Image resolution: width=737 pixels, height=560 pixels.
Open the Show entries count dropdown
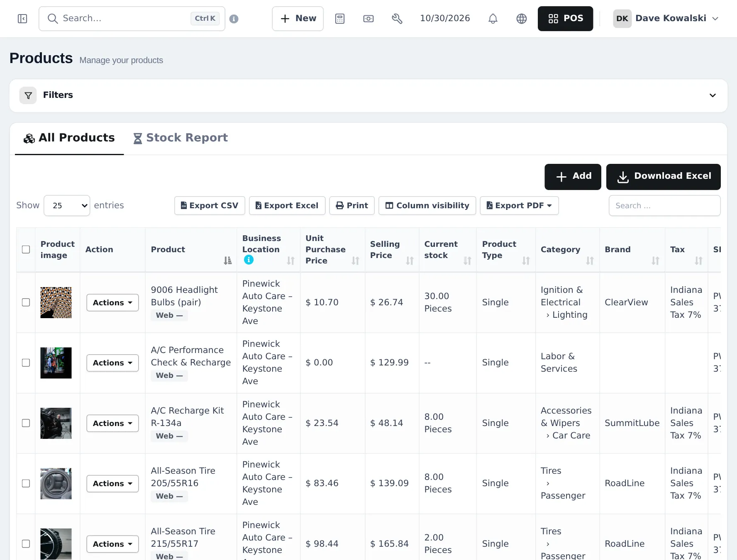tap(67, 205)
